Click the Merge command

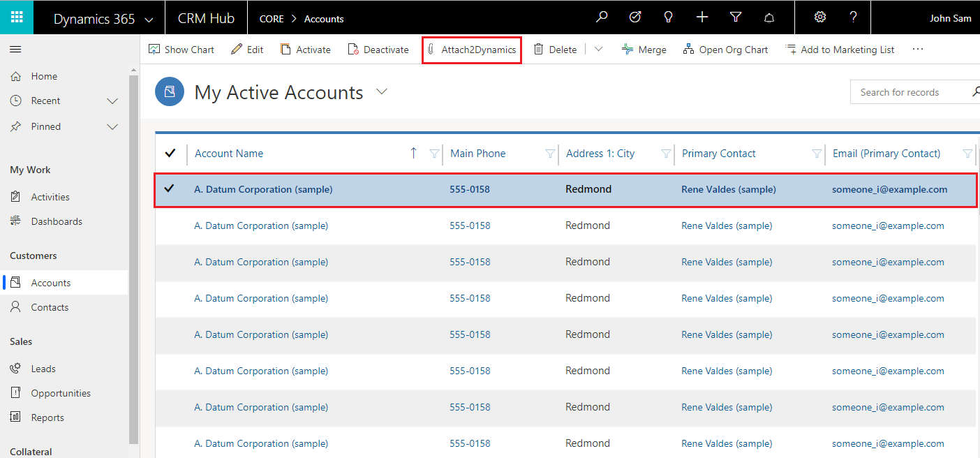(x=644, y=50)
